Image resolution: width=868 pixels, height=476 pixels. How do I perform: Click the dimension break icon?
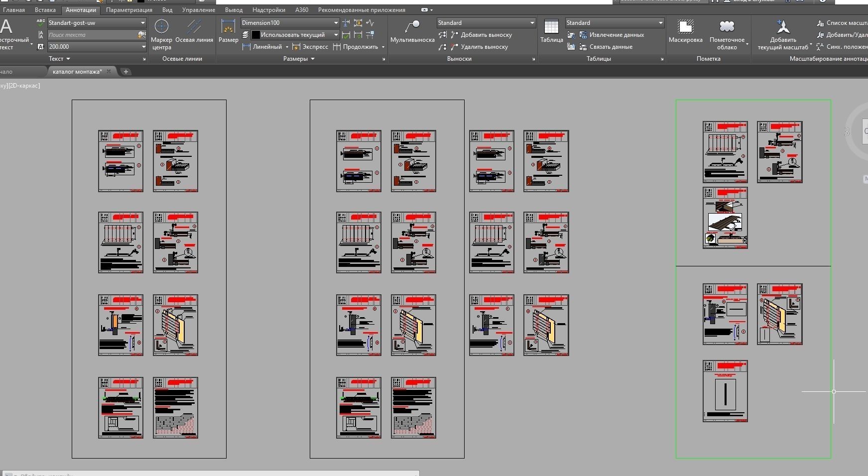point(346,23)
